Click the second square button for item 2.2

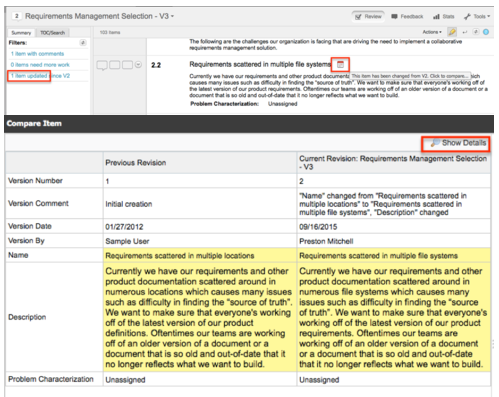(114, 65)
